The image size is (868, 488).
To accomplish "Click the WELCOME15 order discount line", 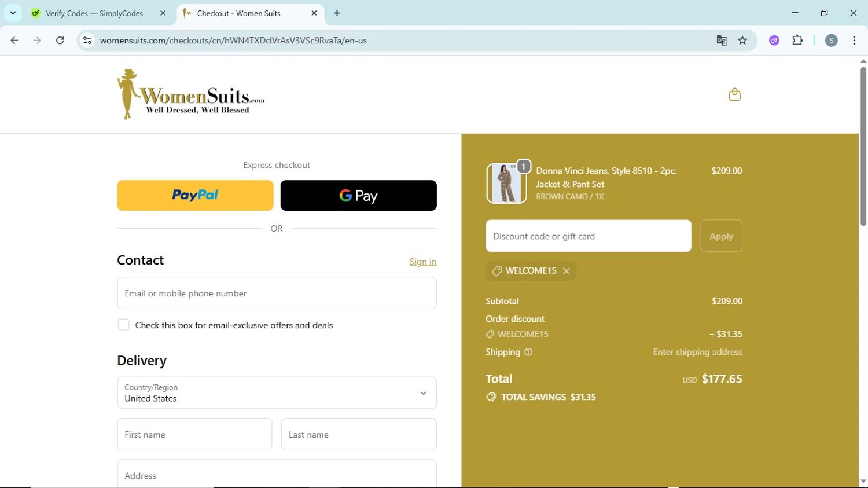I will coord(523,334).
